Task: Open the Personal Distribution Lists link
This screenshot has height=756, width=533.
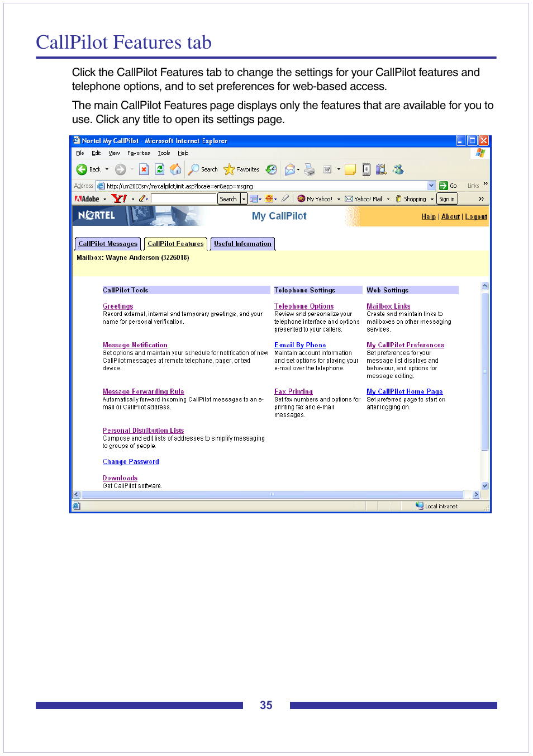Action: (x=144, y=431)
